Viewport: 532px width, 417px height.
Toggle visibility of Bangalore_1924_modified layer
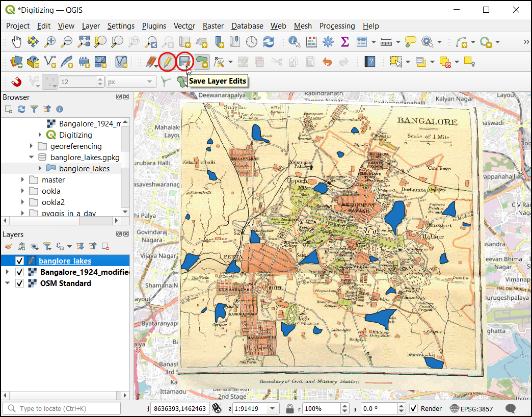click(x=19, y=272)
